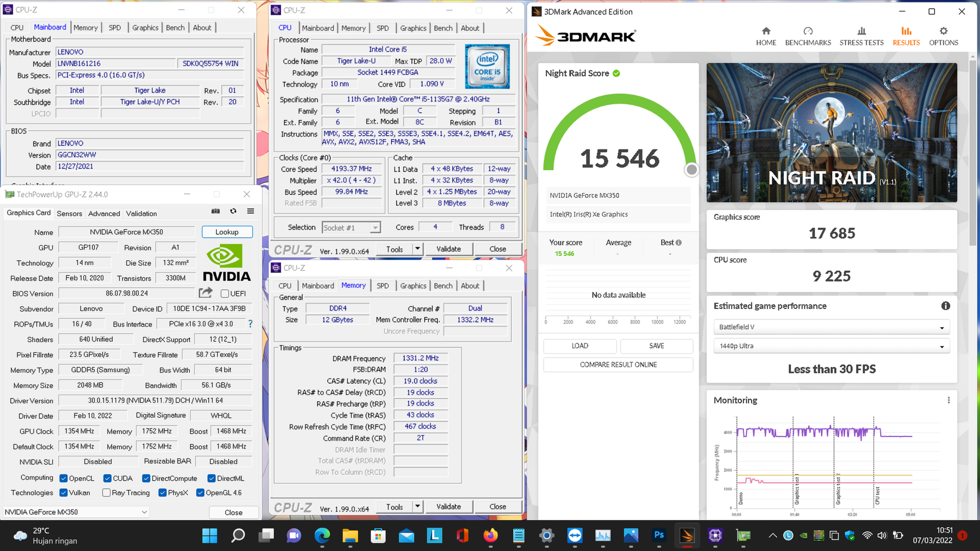Open Bench tab in the CPU-Z CPU window
Screen dimensions: 980x551
coord(443,28)
